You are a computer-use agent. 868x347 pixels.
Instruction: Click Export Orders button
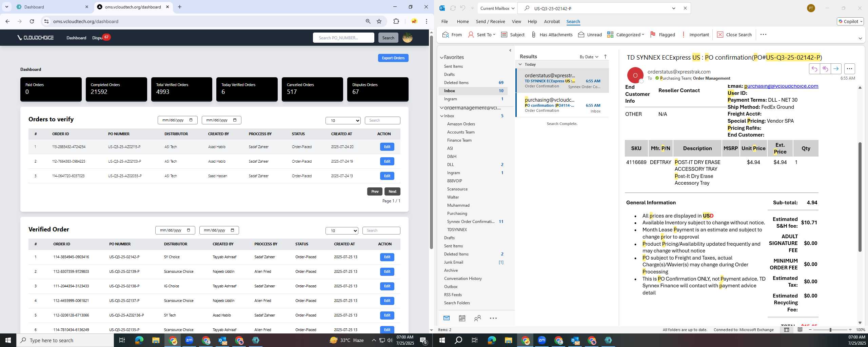(393, 58)
